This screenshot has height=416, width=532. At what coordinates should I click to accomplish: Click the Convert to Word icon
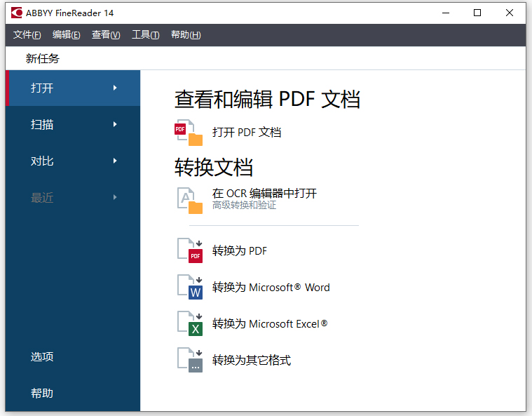coord(190,288)
